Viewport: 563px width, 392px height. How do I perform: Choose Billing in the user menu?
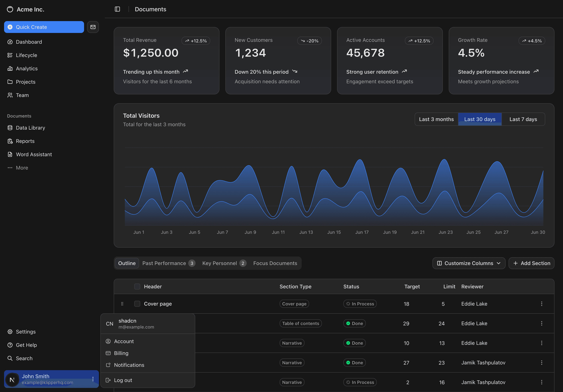point(121,353)
